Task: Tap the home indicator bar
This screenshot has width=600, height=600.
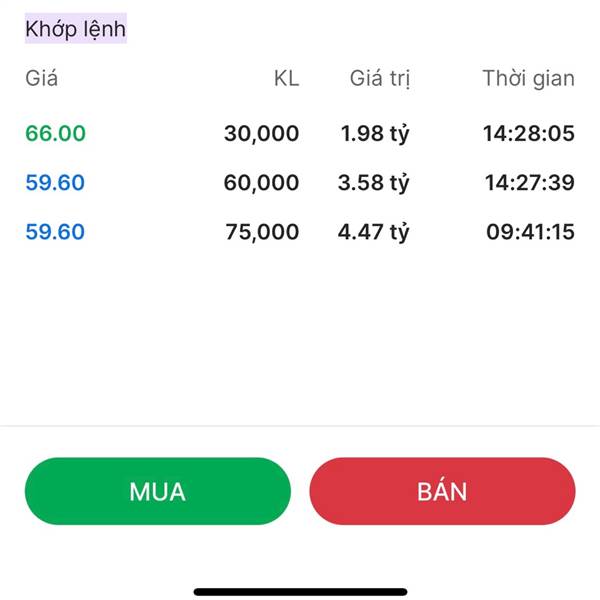Action: [x=300, y=591]
